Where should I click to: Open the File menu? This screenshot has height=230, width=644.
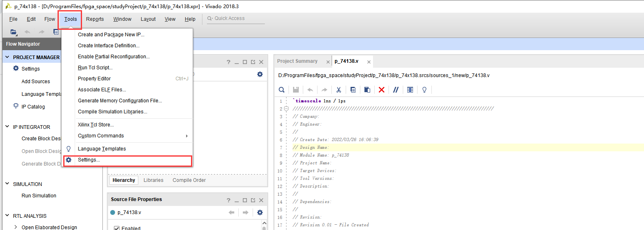(x=13, y=19)
